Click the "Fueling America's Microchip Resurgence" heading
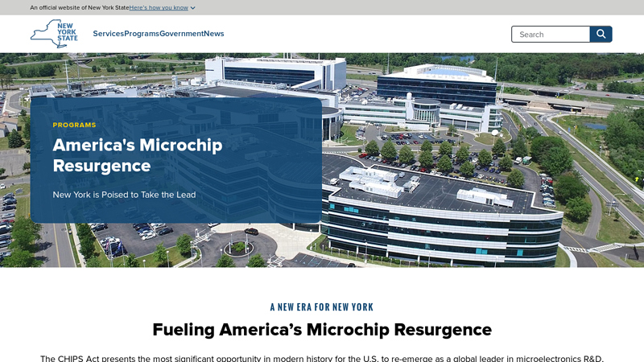This screenshot has width=644, height=362. [322, 330]
